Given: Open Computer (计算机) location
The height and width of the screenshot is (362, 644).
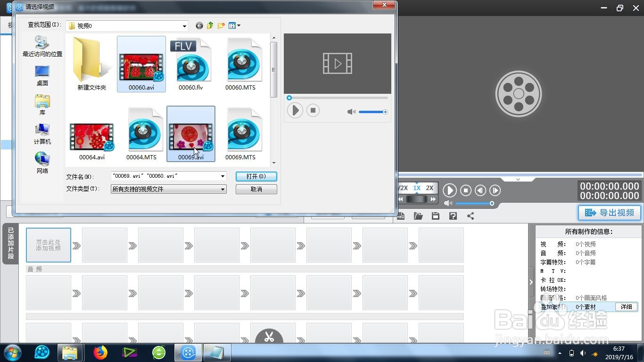Looking at the screenshot, I should [x=42, y=134].
